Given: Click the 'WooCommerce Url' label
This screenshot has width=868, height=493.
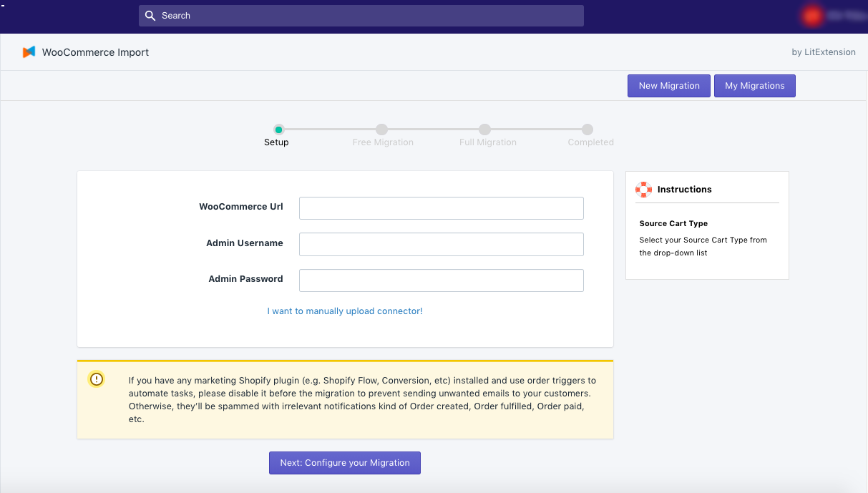Looking at the screenshot, I should (x=241, y=207).
